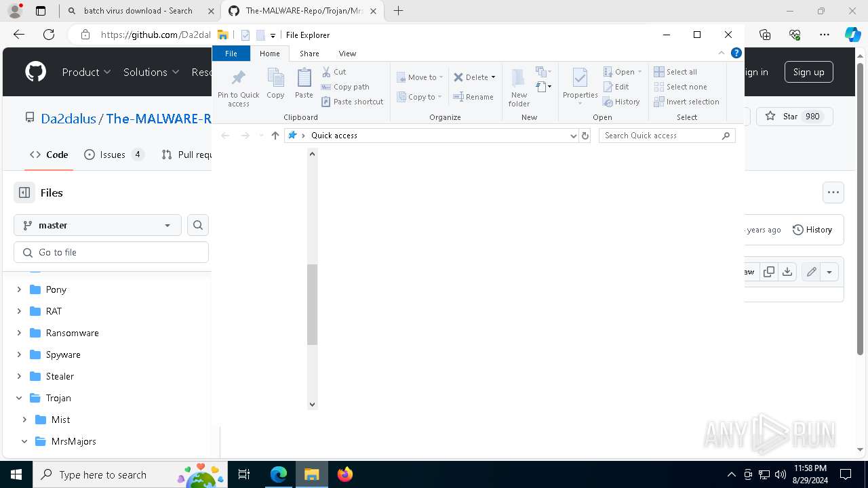Open Explorer Help question mark icon

click(x=736, y=53)
